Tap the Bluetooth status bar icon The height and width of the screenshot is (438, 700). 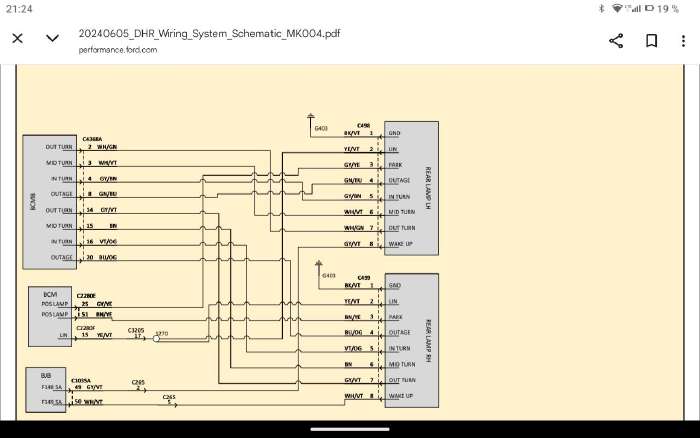[602, 8]
